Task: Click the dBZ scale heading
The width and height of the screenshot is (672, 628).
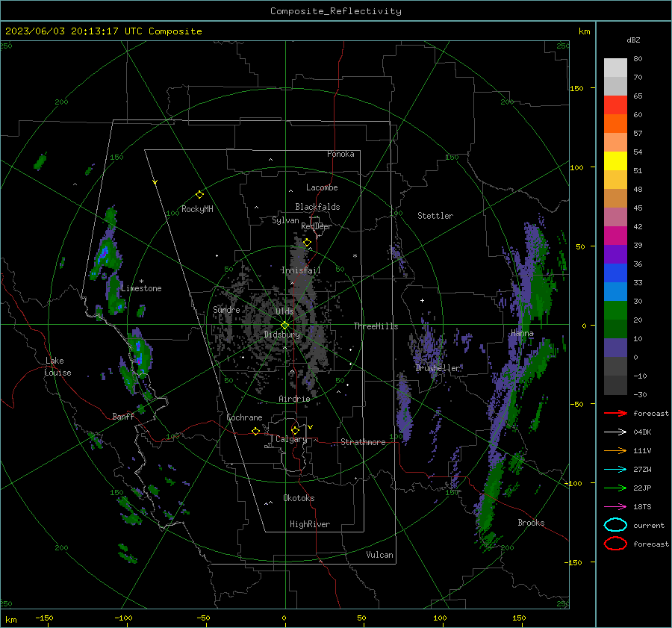Action: point(633,40)
